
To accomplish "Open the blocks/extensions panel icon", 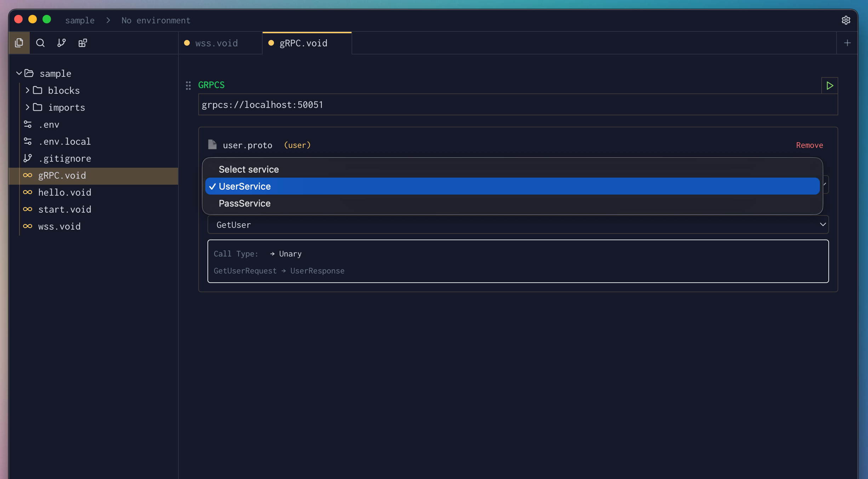I will pyautogui.click(x=82, y=43).
